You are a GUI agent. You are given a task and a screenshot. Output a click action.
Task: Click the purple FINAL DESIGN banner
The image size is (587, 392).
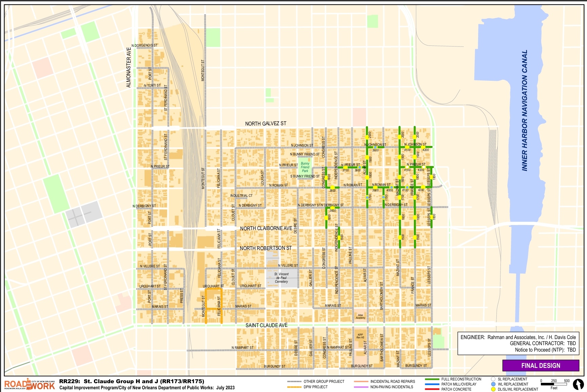pos(541,366)
